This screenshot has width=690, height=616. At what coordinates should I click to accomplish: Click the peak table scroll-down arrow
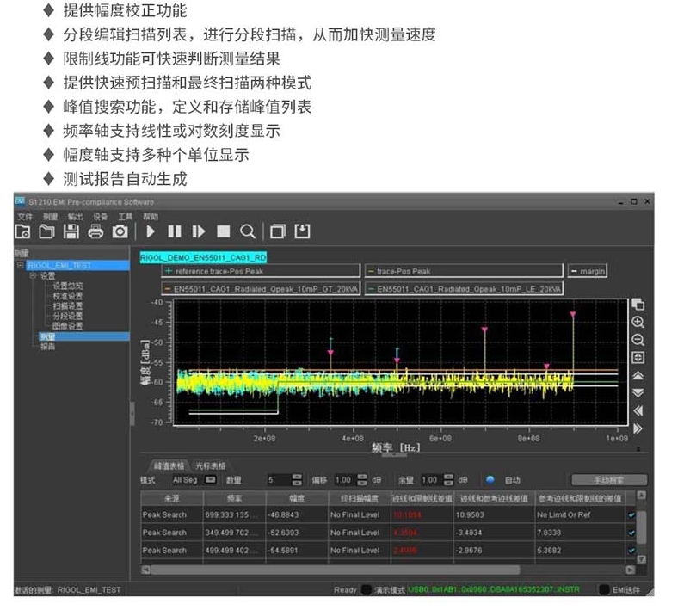pyautogui.click(x=641, y=559)
